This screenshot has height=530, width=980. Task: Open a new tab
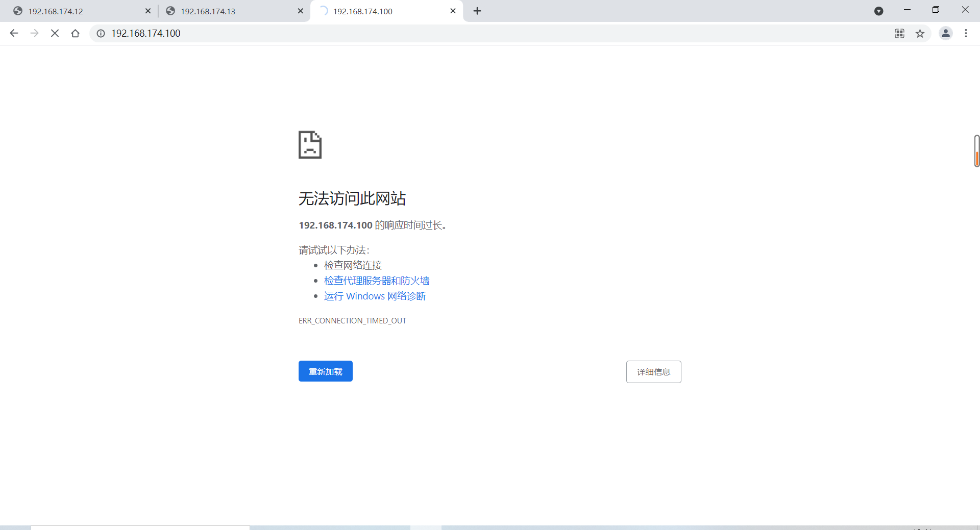tap(477, 11)
